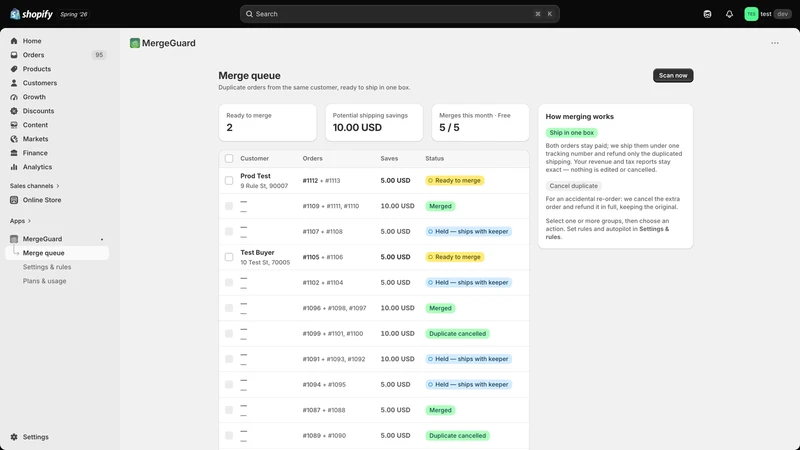
Task: Open the notifications bell
Action: pyautogui.click(x=729, y=14)
